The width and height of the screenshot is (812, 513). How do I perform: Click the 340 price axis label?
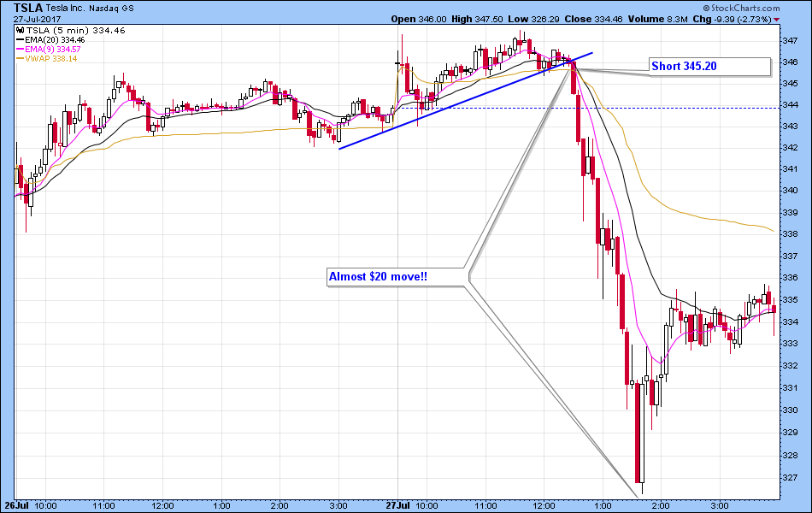[790, 190]
